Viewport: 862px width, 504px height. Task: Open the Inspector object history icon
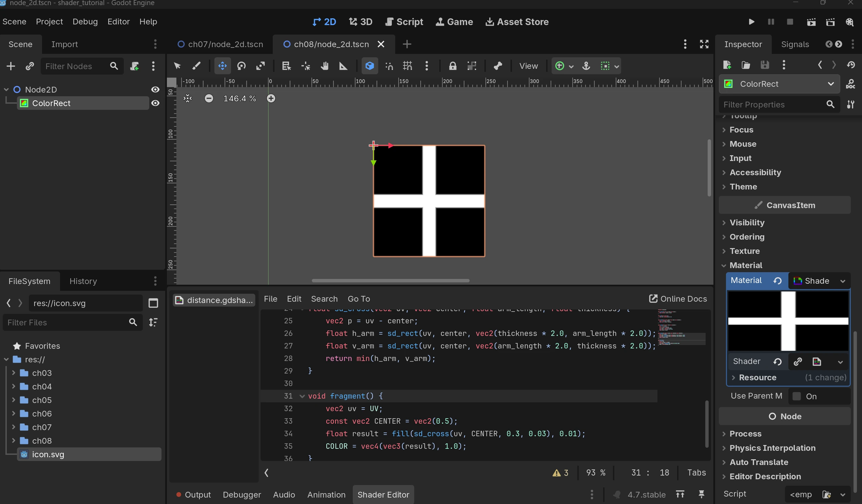(x=851, y=65)
